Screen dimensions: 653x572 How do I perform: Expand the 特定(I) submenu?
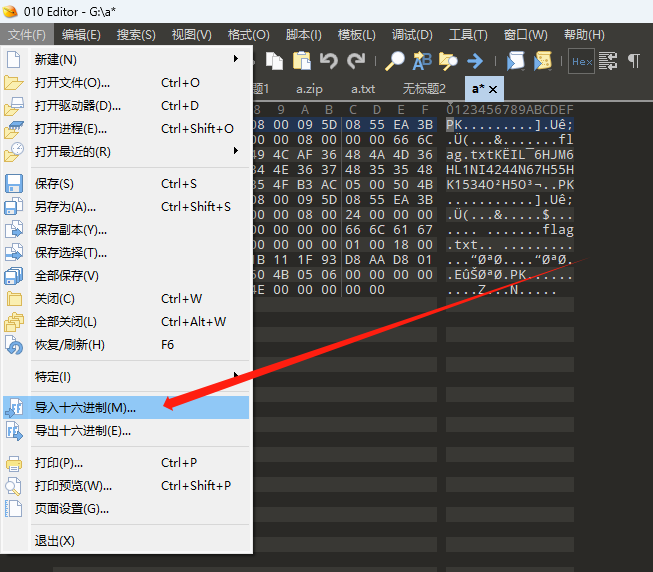point(236,375)
